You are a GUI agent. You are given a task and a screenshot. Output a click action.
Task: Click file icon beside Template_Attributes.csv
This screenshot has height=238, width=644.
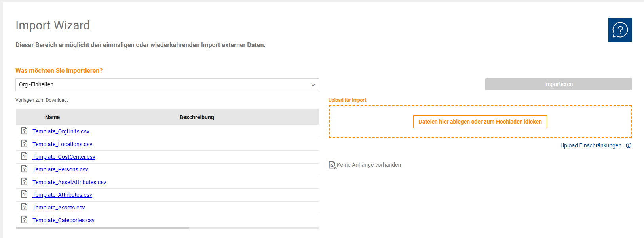pyautogui.click(x=24, y=194)
